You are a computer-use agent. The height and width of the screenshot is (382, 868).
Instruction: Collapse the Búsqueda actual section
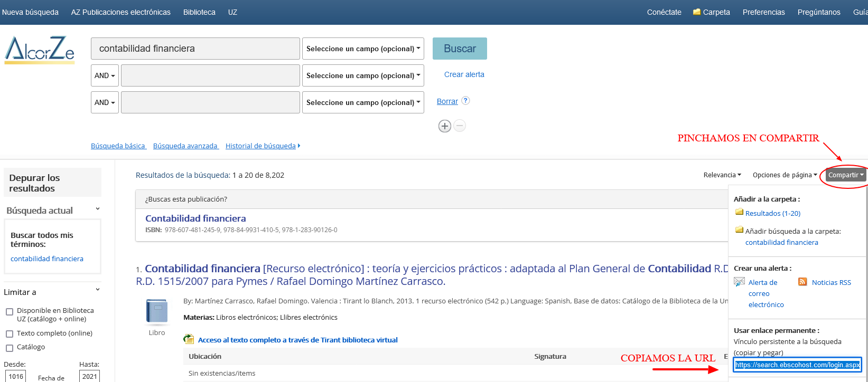[98, 209]
